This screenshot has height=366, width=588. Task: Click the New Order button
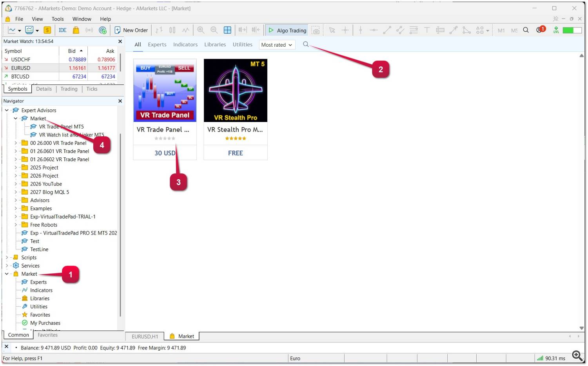[131, 30]
